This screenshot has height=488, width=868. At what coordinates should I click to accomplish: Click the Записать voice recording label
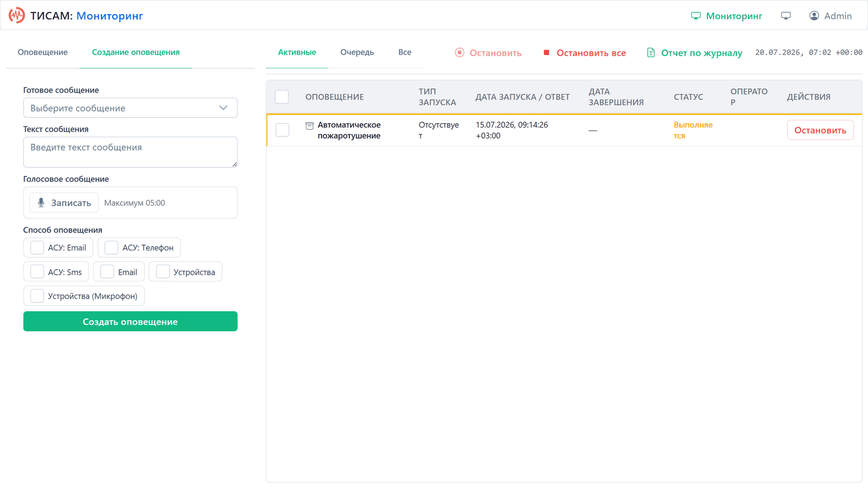71,203
